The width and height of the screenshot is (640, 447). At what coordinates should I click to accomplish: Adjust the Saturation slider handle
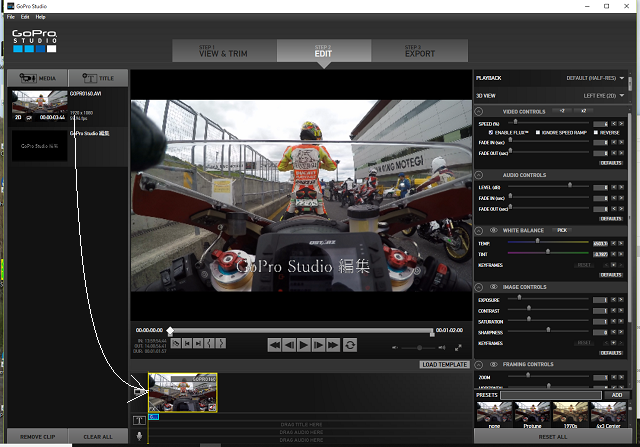click(x=529, y=319)
